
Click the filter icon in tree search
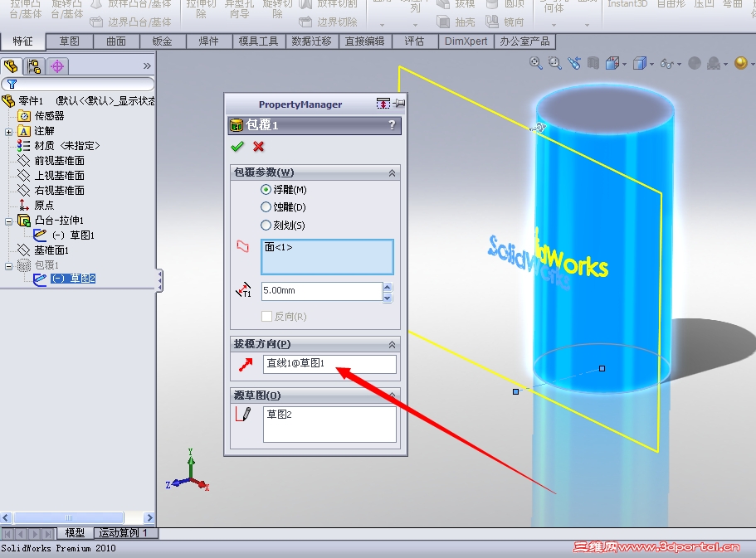12,84
